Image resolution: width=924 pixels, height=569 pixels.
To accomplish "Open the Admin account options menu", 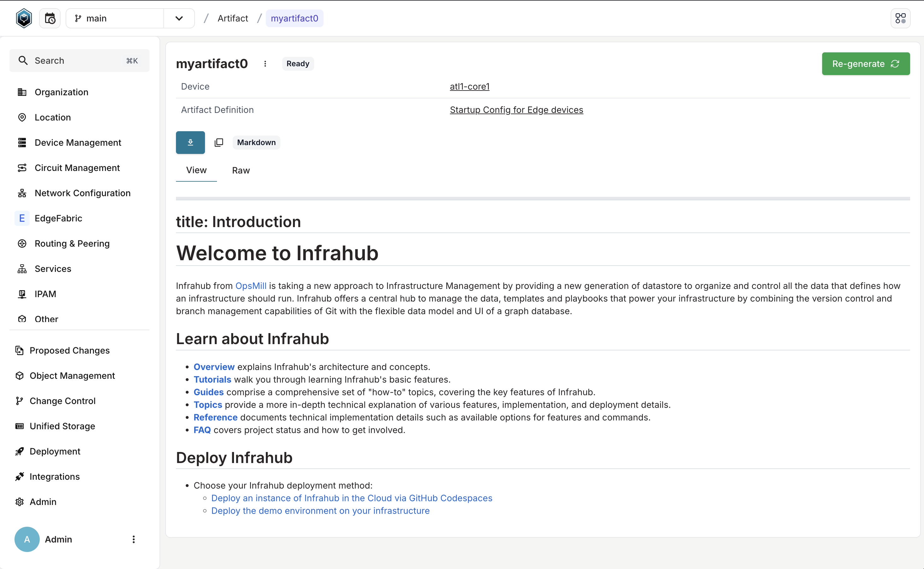I will pyautogui.click(x=134, y=539).
